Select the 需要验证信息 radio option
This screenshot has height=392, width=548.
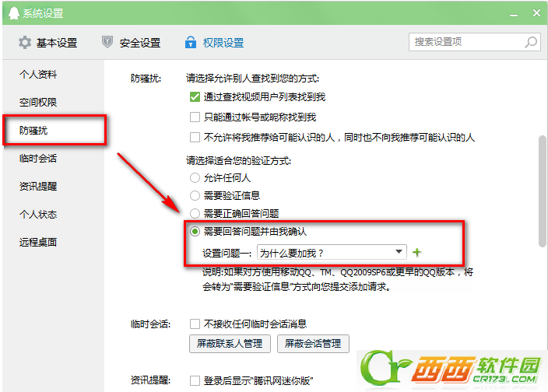coord(195,195)
